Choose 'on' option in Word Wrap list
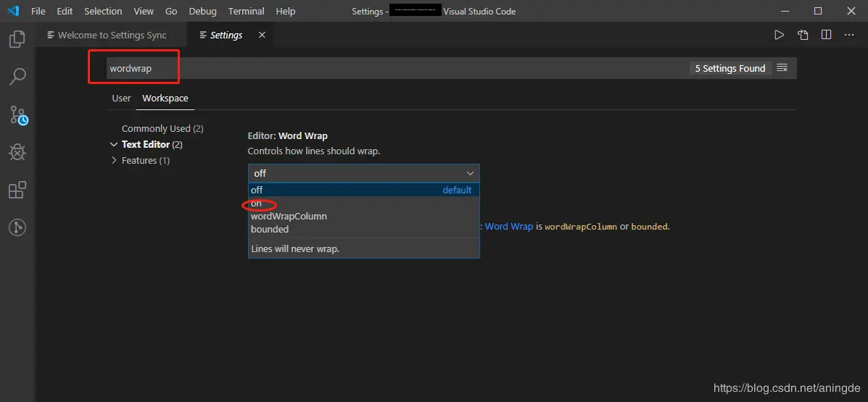The image size is (868, 402). click(x=364, y=203)
